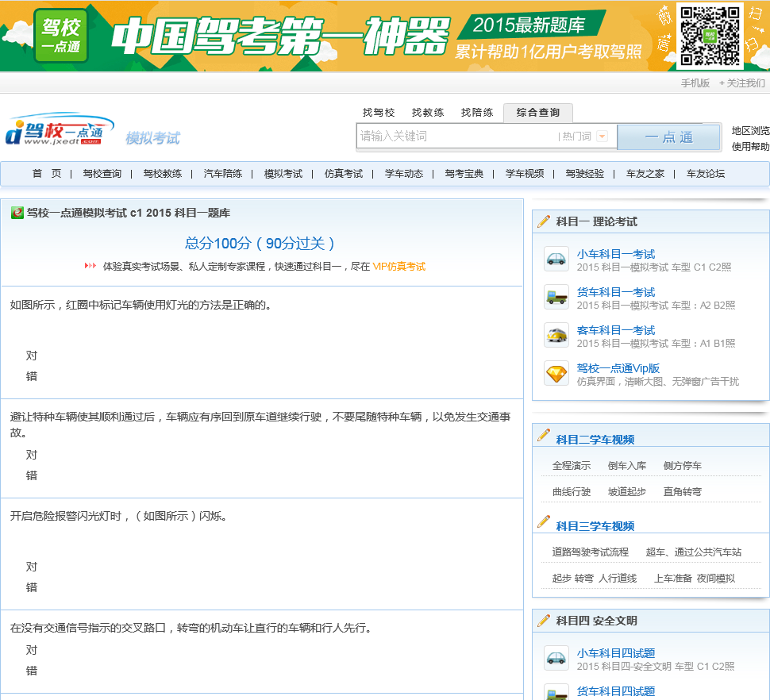Switch to the 找驾校 search tab
Viewport: 770px width, 700px height.
click(x=379, y=113)
